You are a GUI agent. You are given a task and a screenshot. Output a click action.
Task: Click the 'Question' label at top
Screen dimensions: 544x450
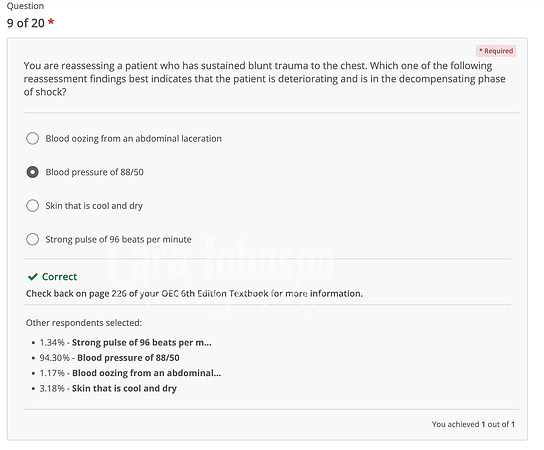25,6
